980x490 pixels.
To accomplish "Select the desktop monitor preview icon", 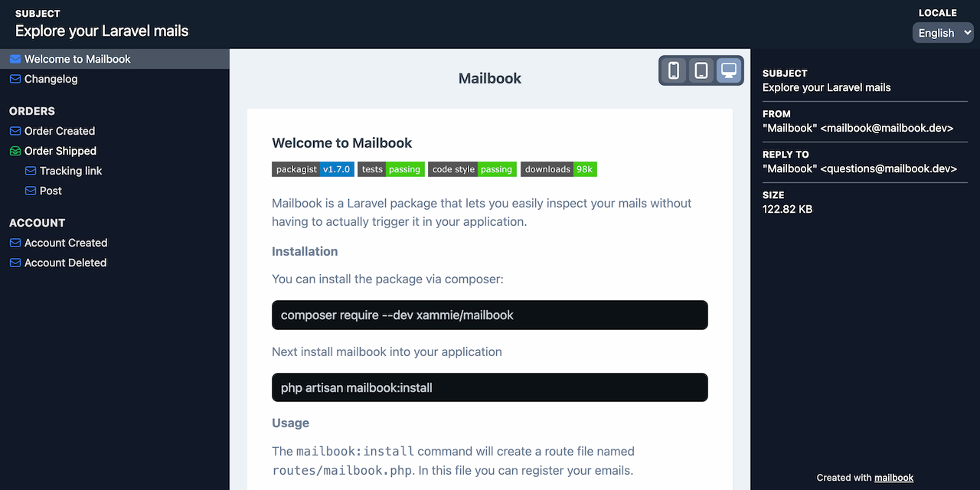I will click(729, 70).
